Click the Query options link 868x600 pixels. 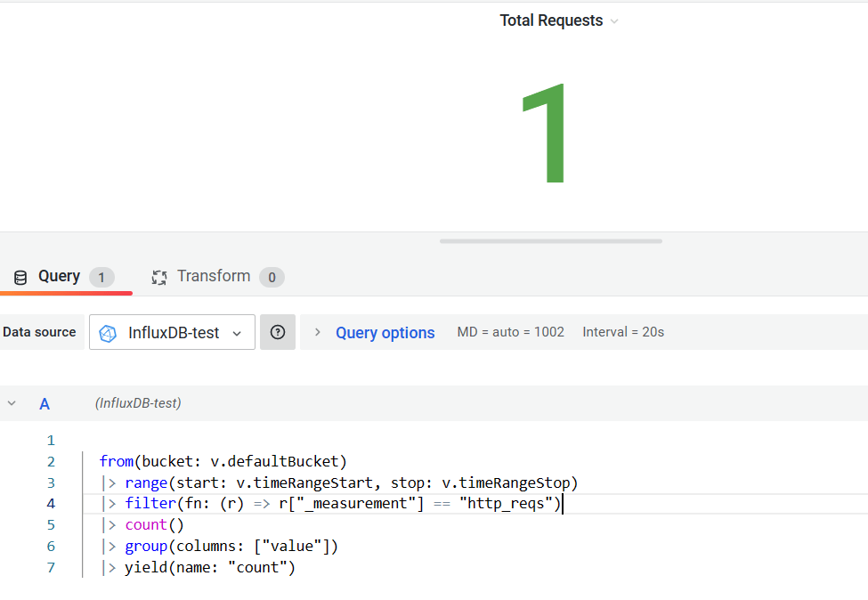coord(385,331)
